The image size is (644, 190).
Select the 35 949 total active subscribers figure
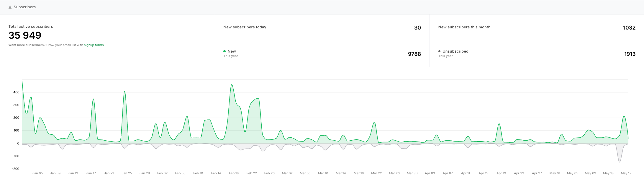pos(25,35)
